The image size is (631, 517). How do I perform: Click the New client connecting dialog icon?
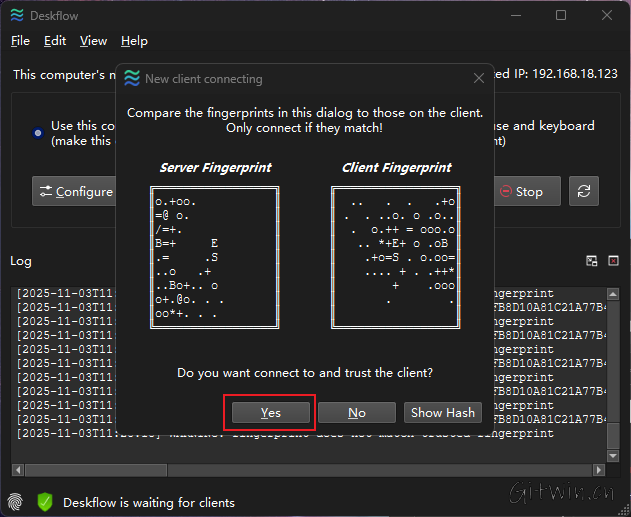click(x=132, y=79)
